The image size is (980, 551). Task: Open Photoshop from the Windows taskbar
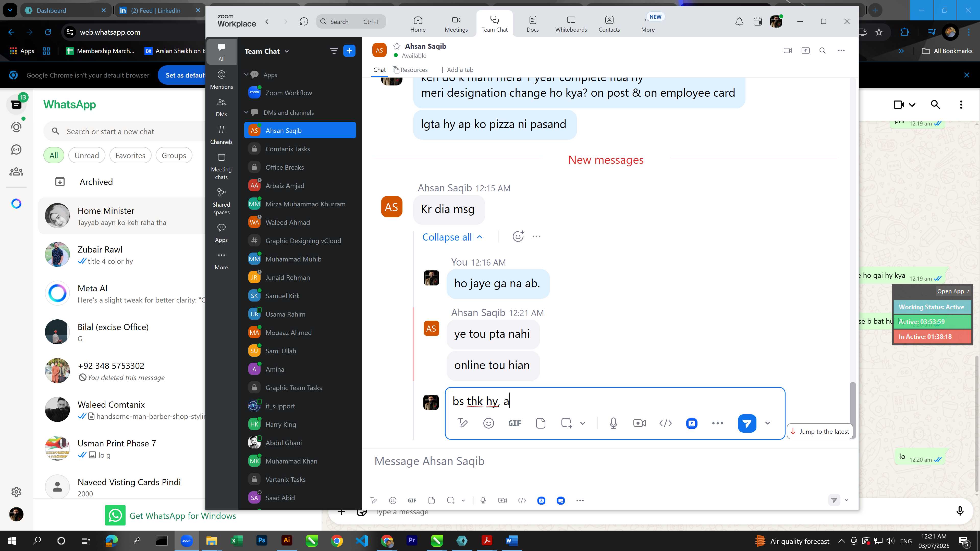point(262,540)
